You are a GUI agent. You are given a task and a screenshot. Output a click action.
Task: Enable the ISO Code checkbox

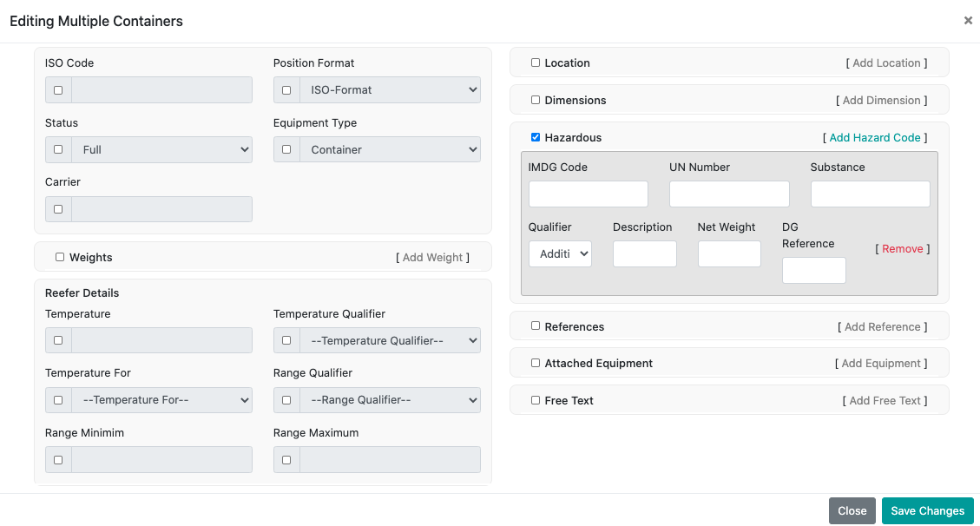(x=58, y=90)
